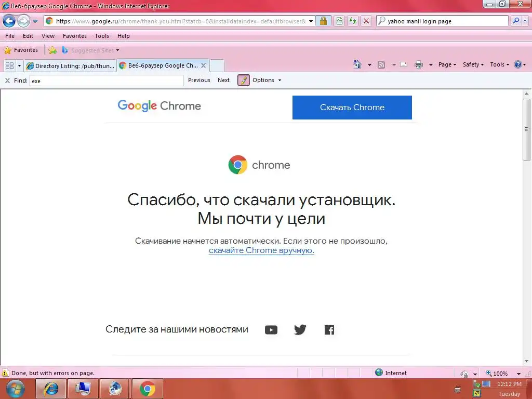Click the Read Mail envelope icon
This screenshot has height=399, width=532.
tap(403, 64)
